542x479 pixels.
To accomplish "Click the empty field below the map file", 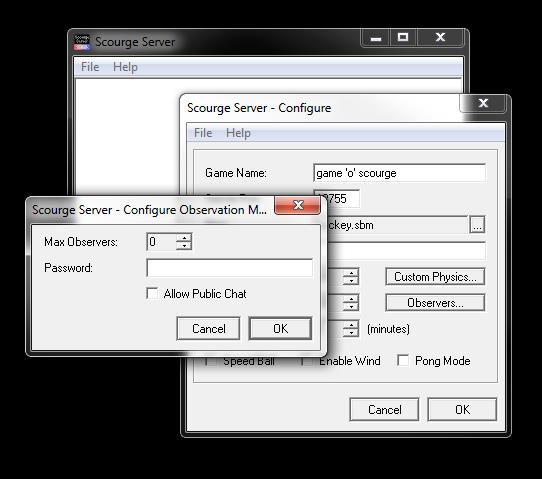I will pos(406,251).
